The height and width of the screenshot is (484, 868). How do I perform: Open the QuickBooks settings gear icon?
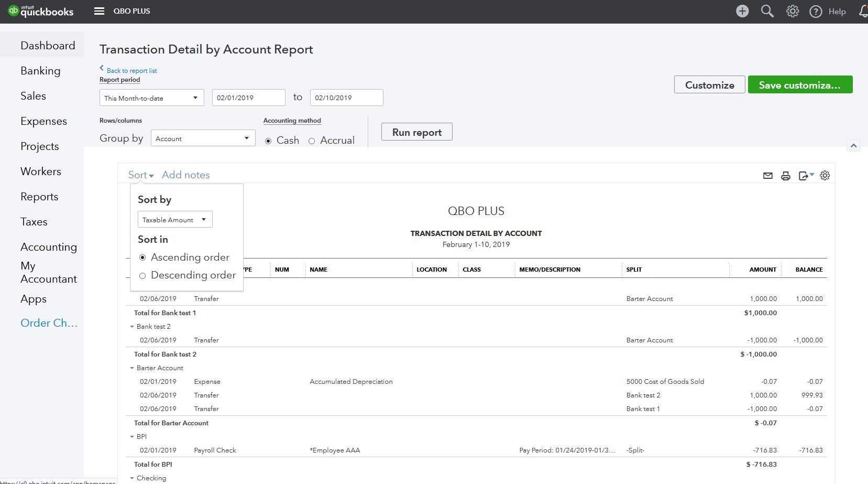(792, 10)
